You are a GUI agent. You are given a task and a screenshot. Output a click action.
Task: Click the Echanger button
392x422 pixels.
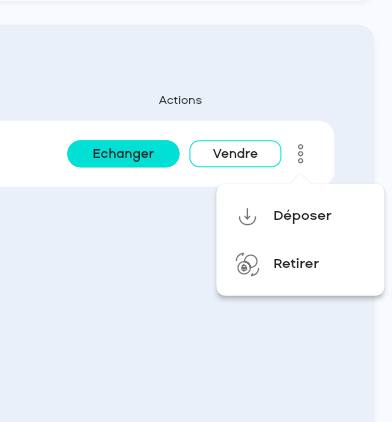[x=123, y=154]
